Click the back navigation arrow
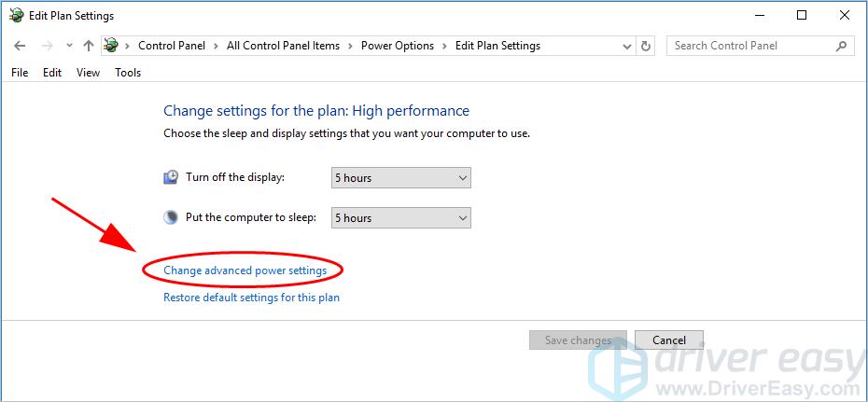This screenshot has width=868, height=402. tap(20, 46)
